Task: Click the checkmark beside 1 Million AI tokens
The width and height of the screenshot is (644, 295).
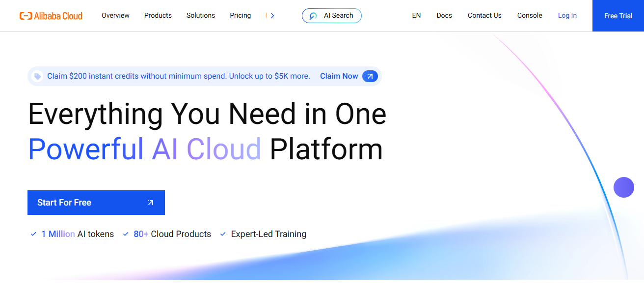Action: point(33,234)
